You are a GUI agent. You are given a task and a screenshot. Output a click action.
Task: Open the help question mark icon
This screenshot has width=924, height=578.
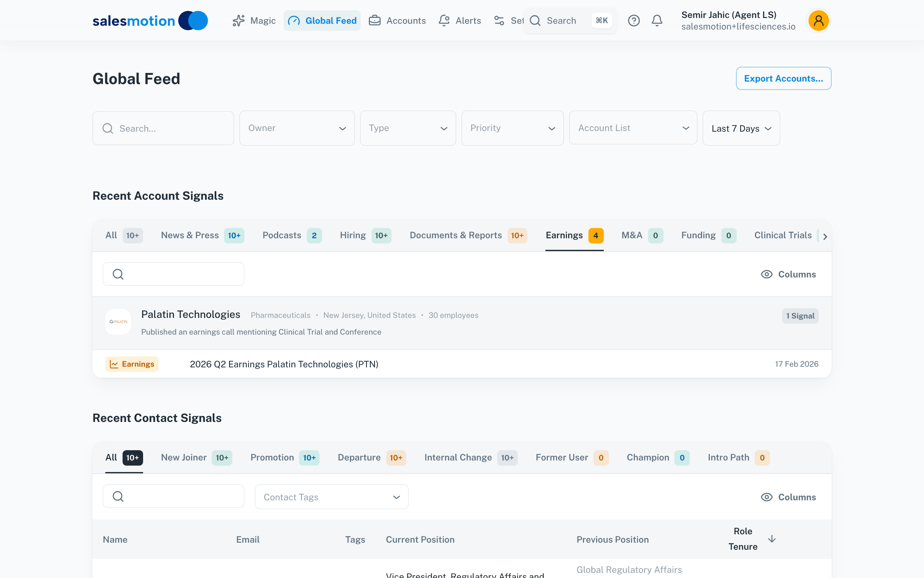[x=634, y=21]
